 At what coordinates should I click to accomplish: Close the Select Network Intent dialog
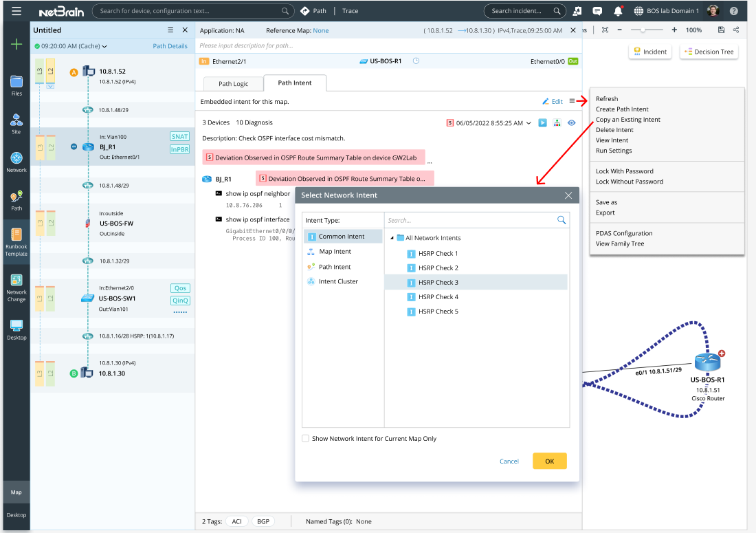tap(568, 195)
